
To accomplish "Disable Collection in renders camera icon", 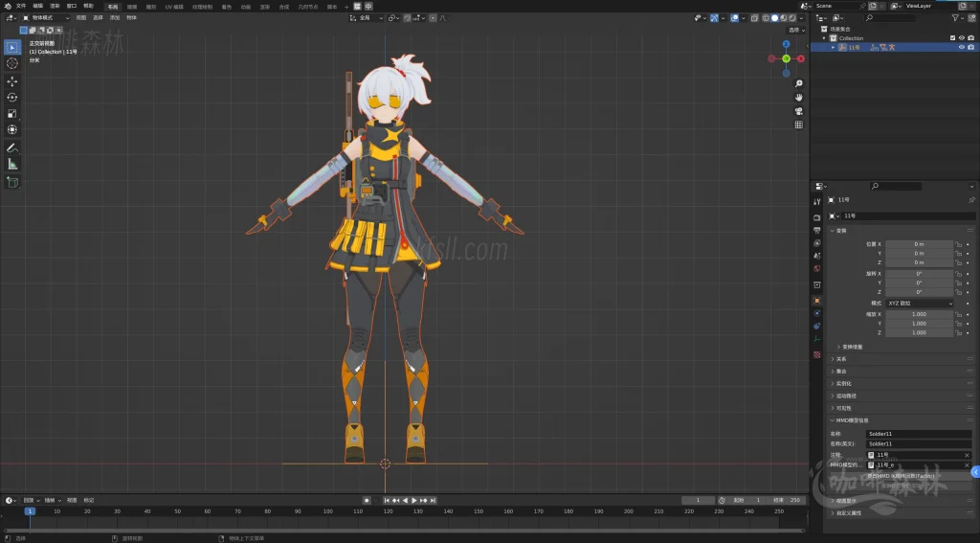I will pyautogui.click(x=970, y=38).
